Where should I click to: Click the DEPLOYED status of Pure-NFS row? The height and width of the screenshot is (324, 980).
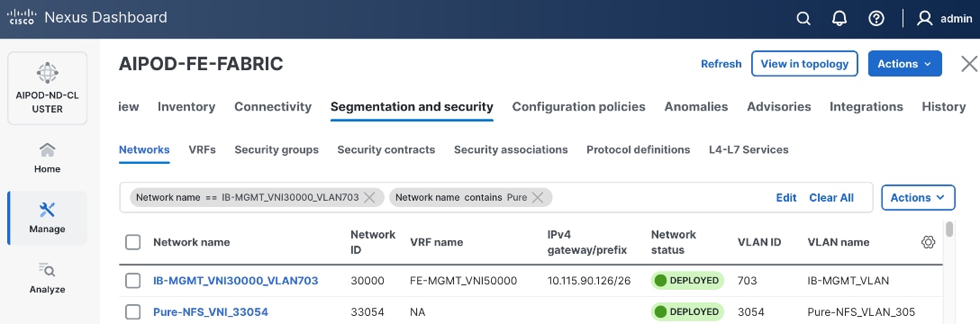tap(687, 311)
